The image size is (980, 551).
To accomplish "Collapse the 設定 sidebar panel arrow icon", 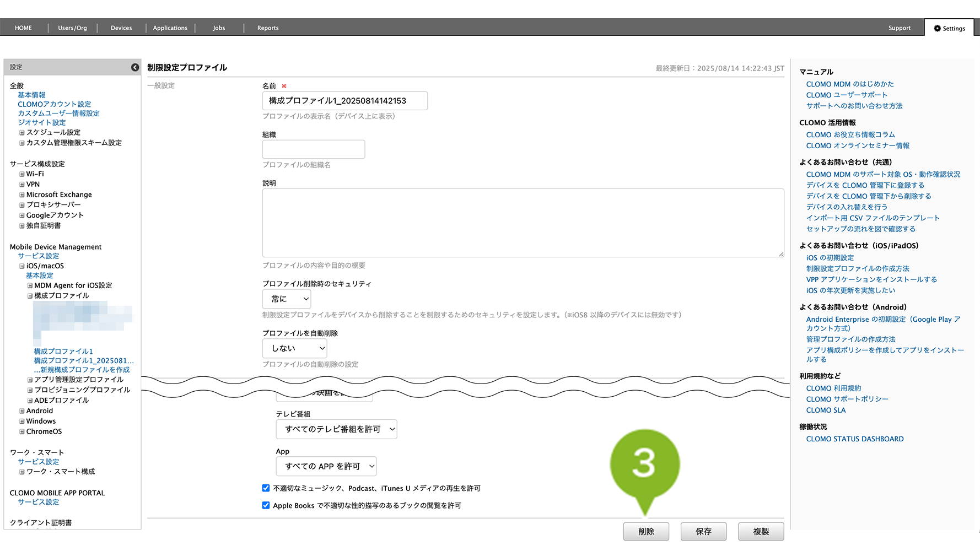I will 135,67.
